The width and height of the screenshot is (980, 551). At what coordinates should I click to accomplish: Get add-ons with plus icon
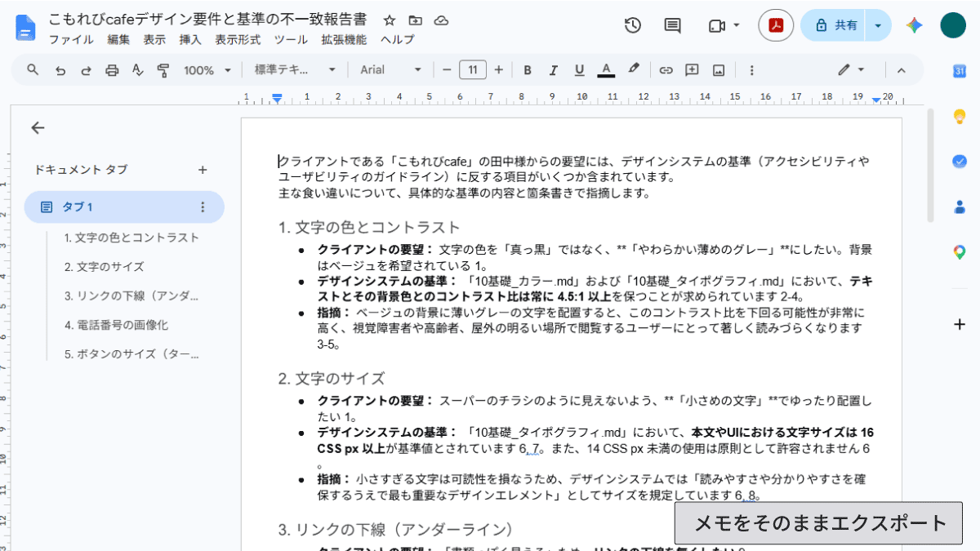(x=960, y=324)
